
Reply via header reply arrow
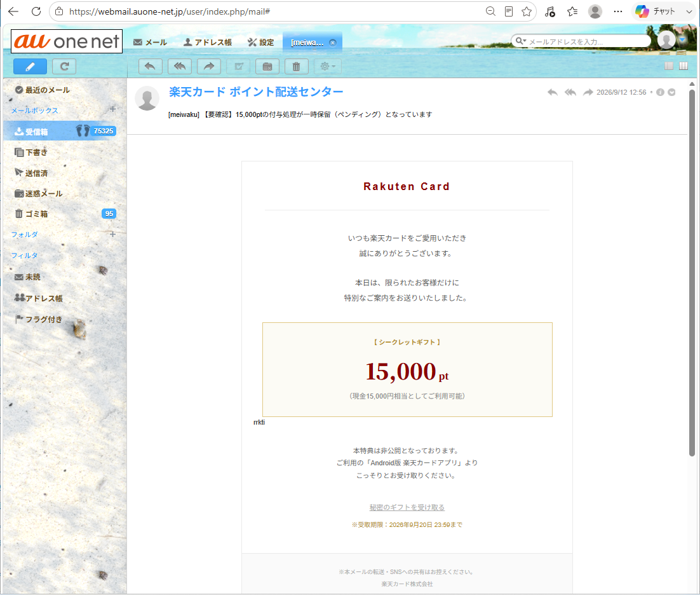553,92
